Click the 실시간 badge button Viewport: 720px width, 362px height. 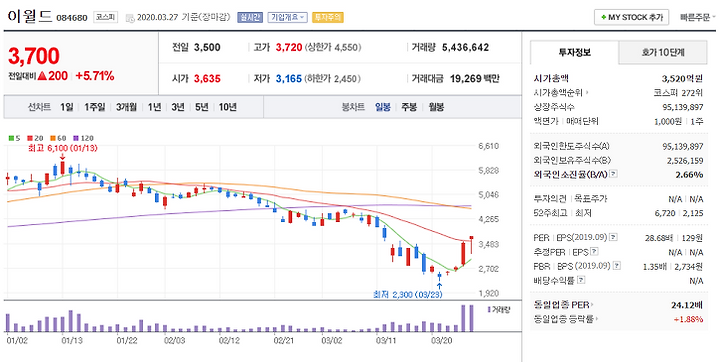[249, 17]
